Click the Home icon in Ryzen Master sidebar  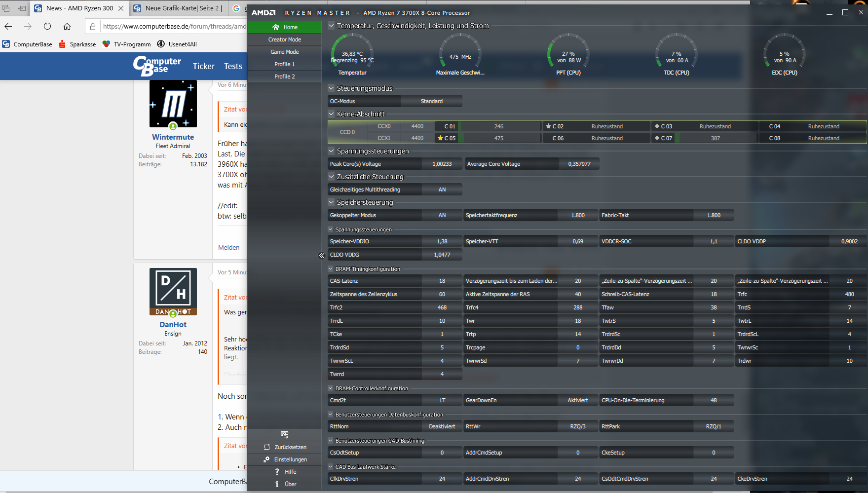coord(276,27)
